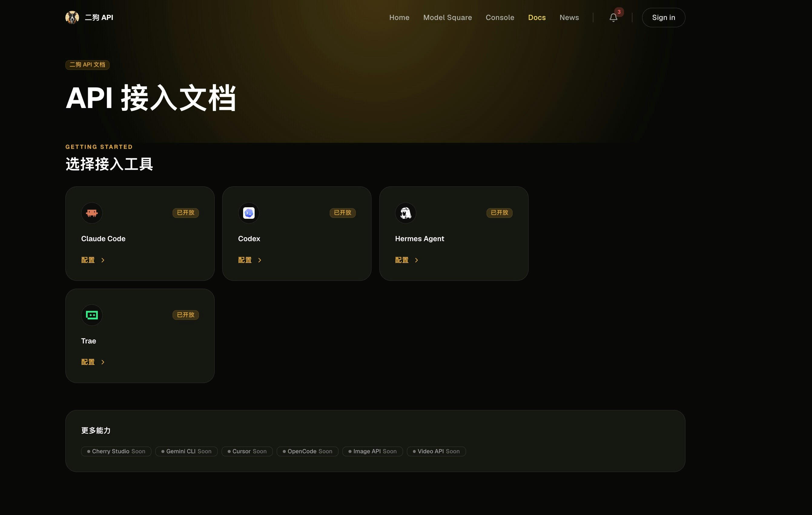812x515 pixels.
Task: Click the 二狗 API dog logo icon
Action: click(72, 18)
